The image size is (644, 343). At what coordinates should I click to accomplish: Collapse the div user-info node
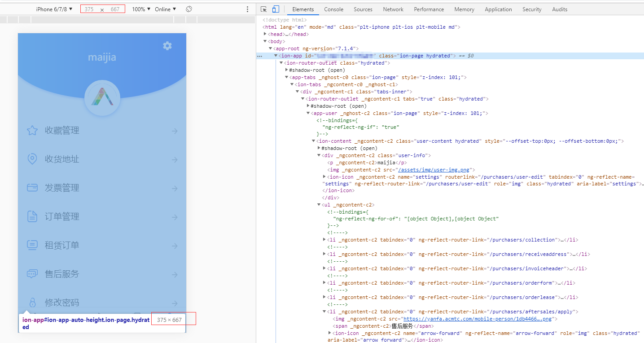319,155
